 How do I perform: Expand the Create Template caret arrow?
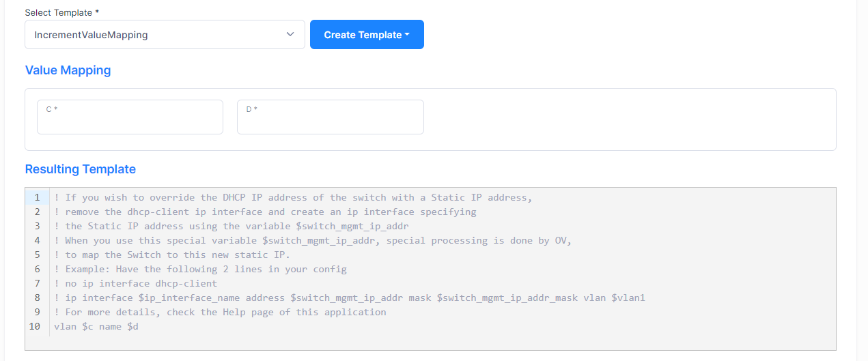tap(407, 35)
